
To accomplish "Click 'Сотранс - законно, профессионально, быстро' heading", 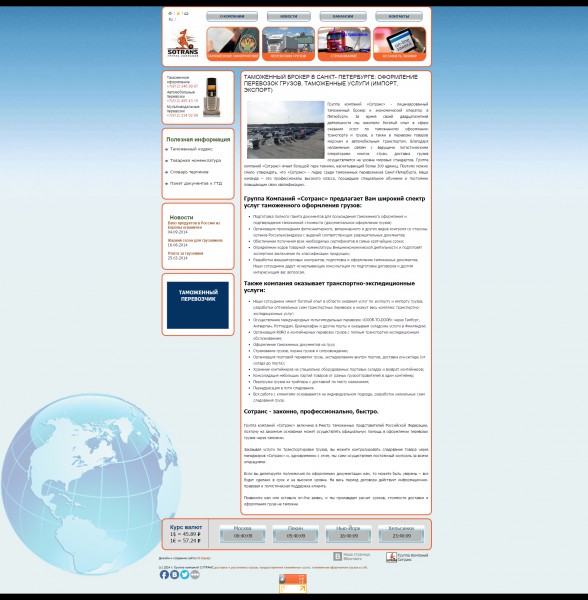I will [311, 411].
